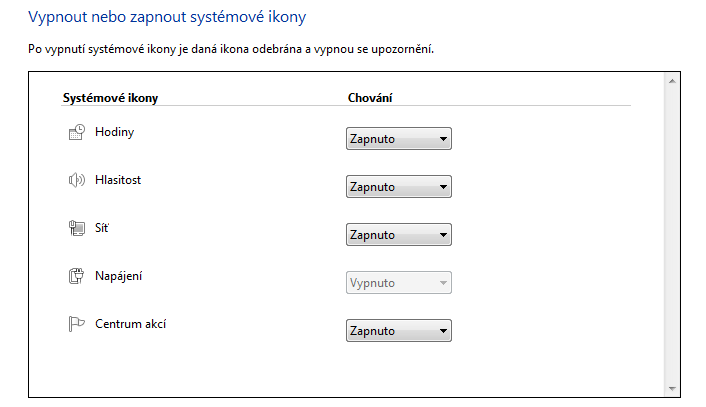Select the Hodiny label text
The image size is (706, 407).
point(114,132)
